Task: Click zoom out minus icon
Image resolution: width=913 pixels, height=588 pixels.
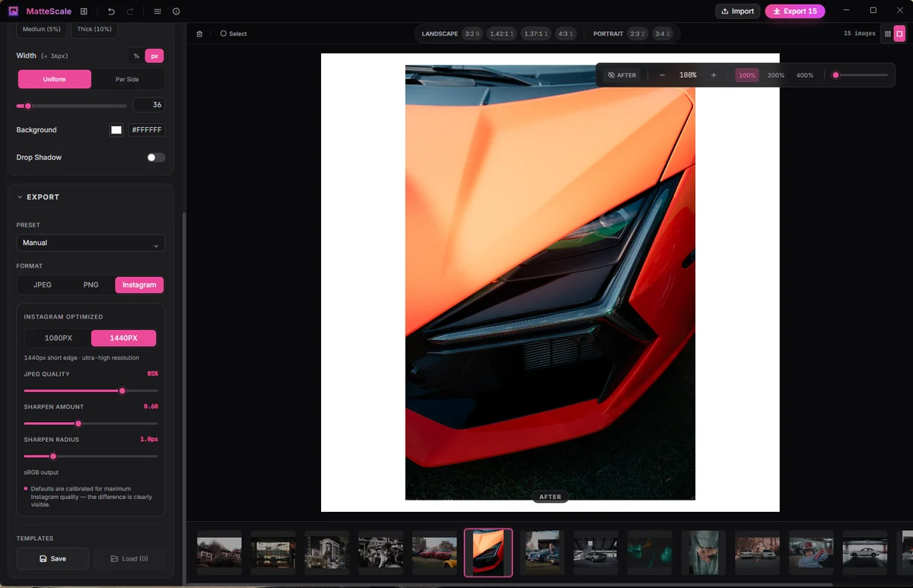Action: point(662,75)
